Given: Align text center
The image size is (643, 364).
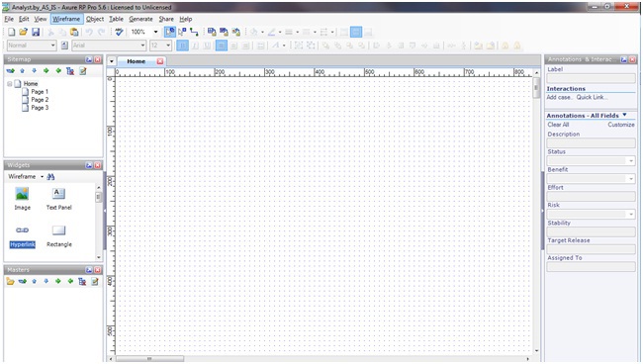Looking at the screenshot, I should 233,45.
